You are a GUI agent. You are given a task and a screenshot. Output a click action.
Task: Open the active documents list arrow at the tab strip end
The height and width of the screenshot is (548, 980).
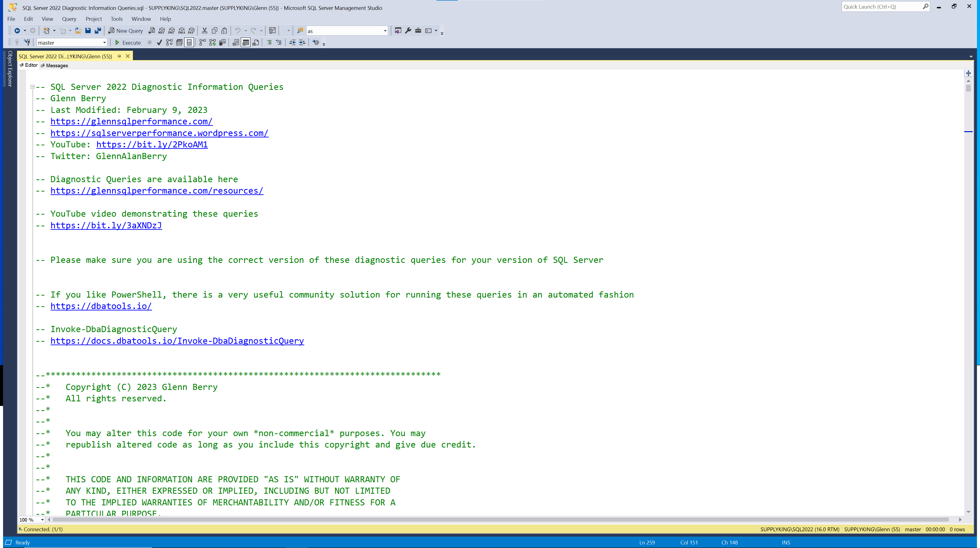971,57
